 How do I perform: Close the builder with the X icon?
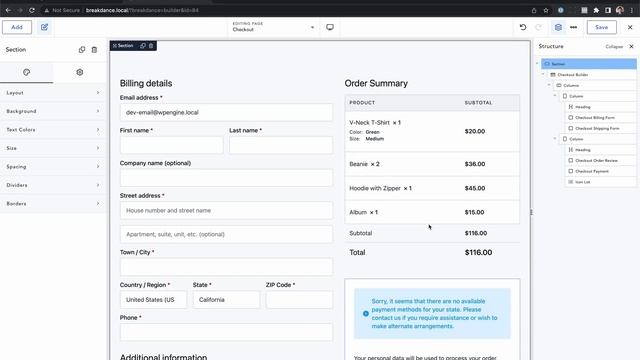630,27
